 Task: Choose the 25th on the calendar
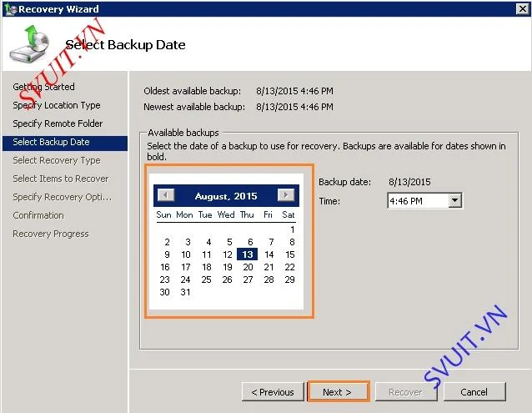coord(206,280)
